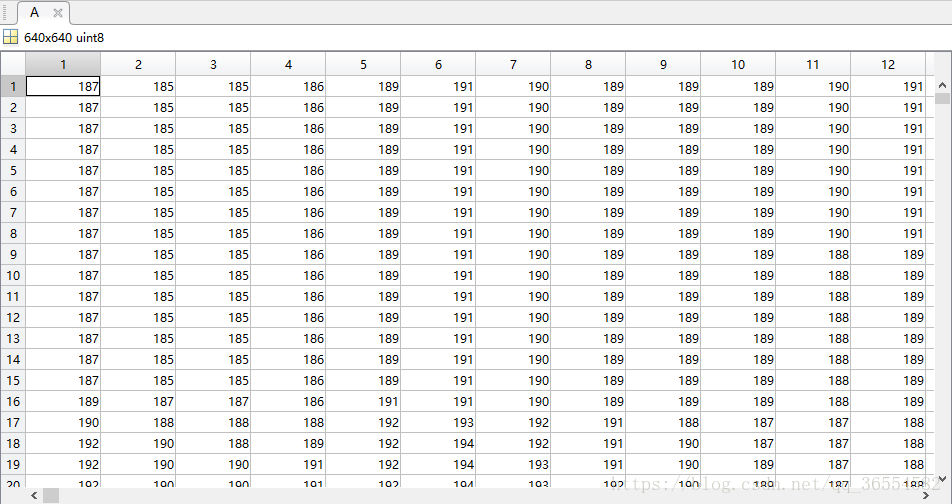Select cell 189 in row 16, column 1
Image resolution: width=952 pixels, height=504 pixels.
(x=63, y=401)
